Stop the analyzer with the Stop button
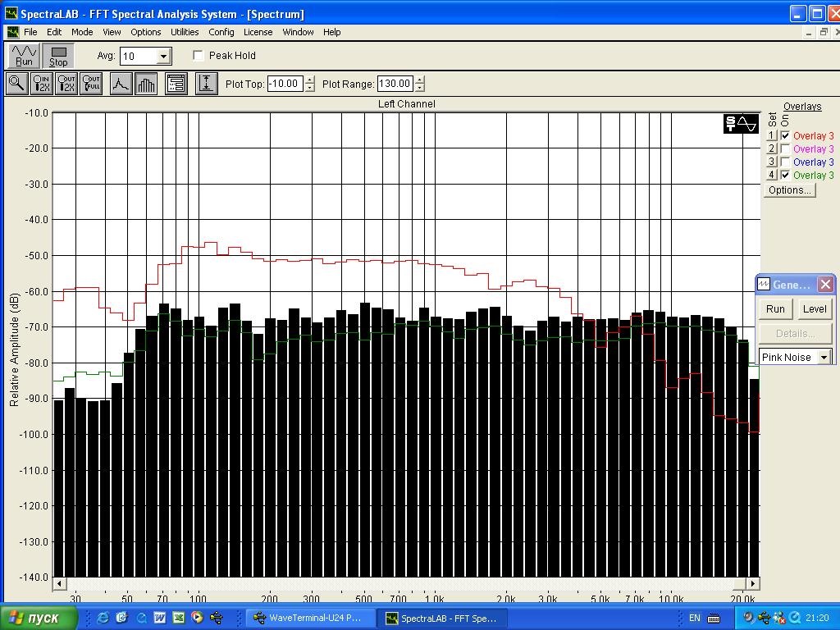 click(x=58, y=56)
